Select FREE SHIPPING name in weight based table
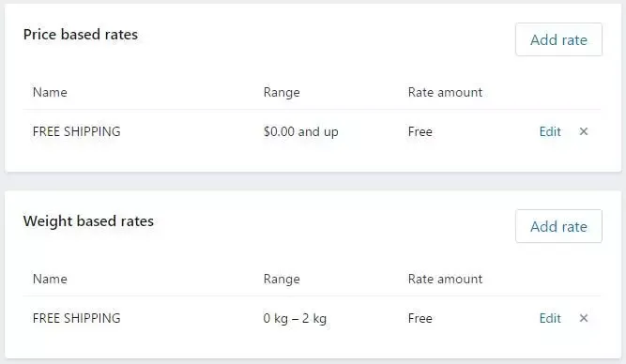 point(76,318)
